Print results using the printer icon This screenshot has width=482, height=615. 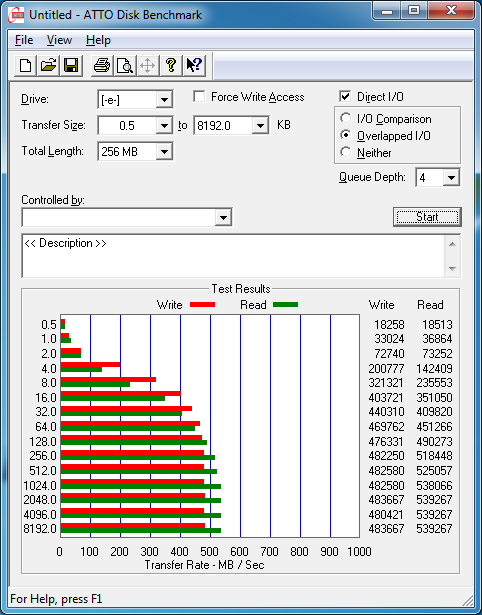click(x=102, y=65)
